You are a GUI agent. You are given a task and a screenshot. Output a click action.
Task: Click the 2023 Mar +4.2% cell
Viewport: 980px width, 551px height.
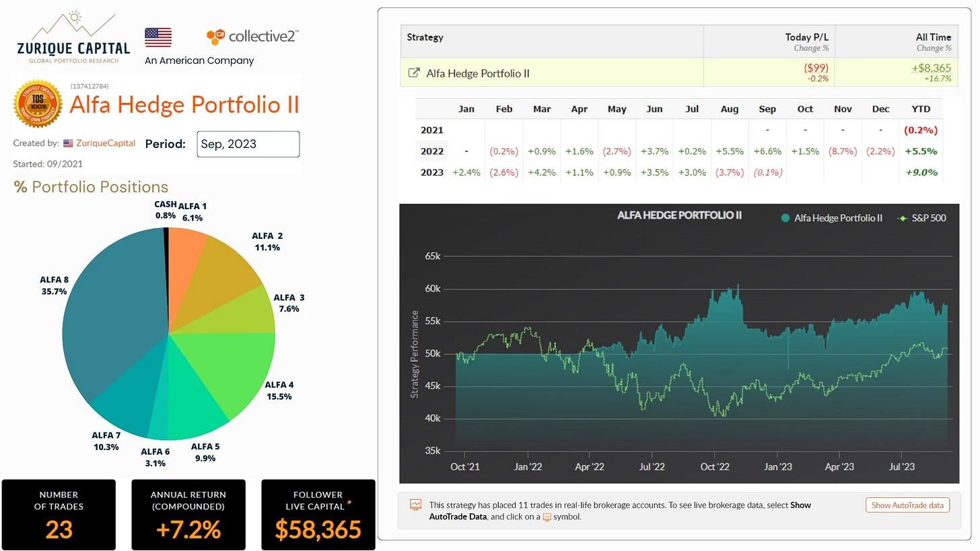click(x=542, y=172)
